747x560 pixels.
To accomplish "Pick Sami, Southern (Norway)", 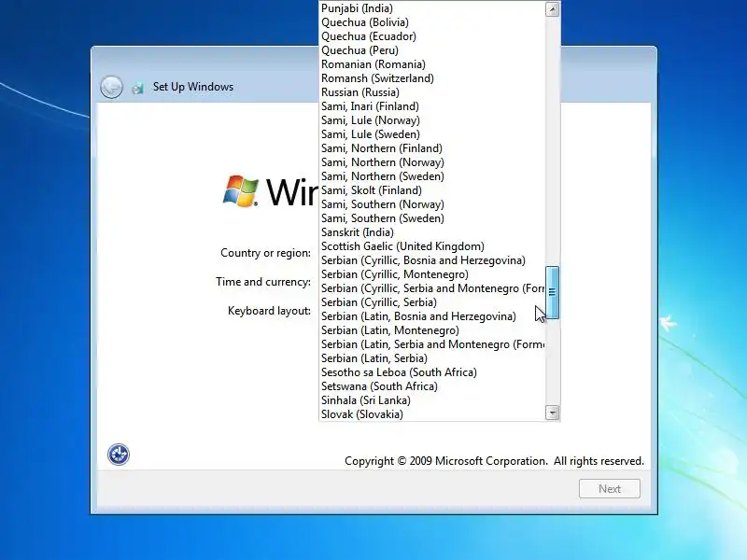I will click(432, 204).
